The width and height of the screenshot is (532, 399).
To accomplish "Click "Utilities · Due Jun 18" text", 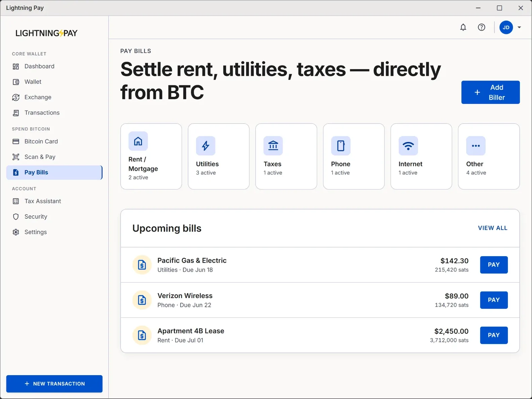I will tap(185, 270).
